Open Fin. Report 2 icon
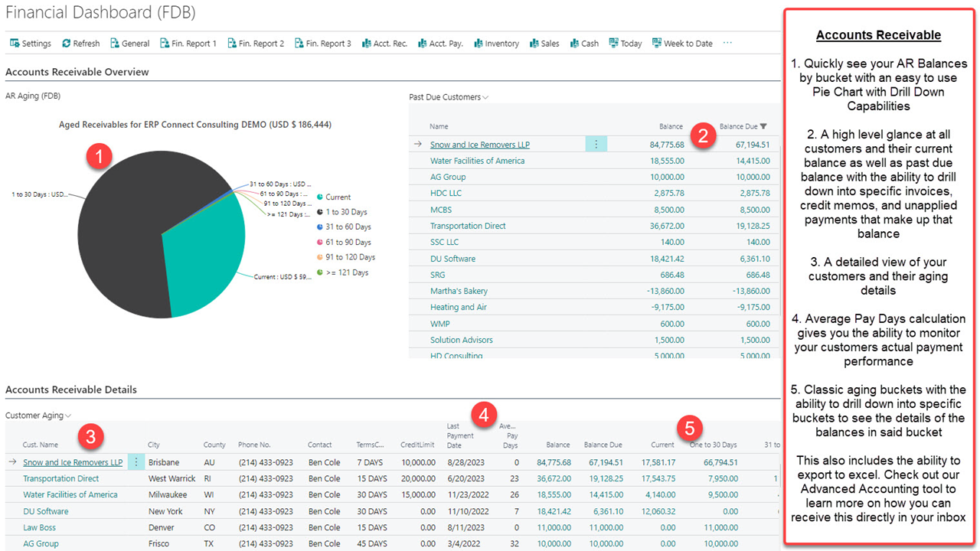The height and width of the screenshot is (551, 980). [232, 44]
